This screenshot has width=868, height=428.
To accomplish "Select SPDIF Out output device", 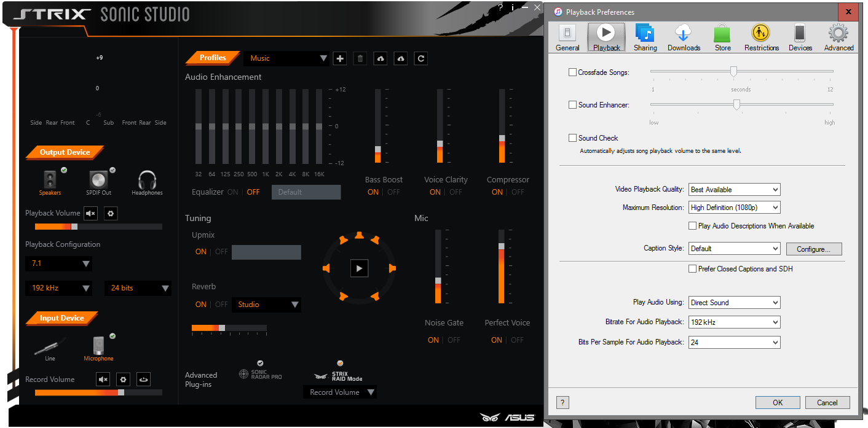I will 99,180.
